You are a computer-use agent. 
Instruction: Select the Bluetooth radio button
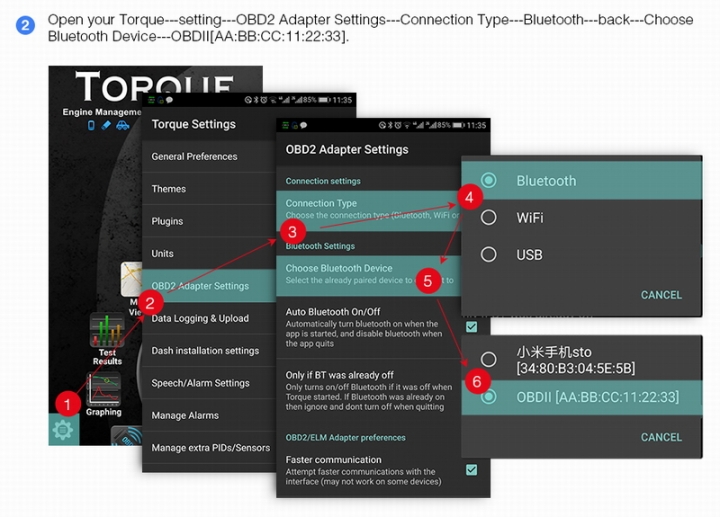pos(489,180)
